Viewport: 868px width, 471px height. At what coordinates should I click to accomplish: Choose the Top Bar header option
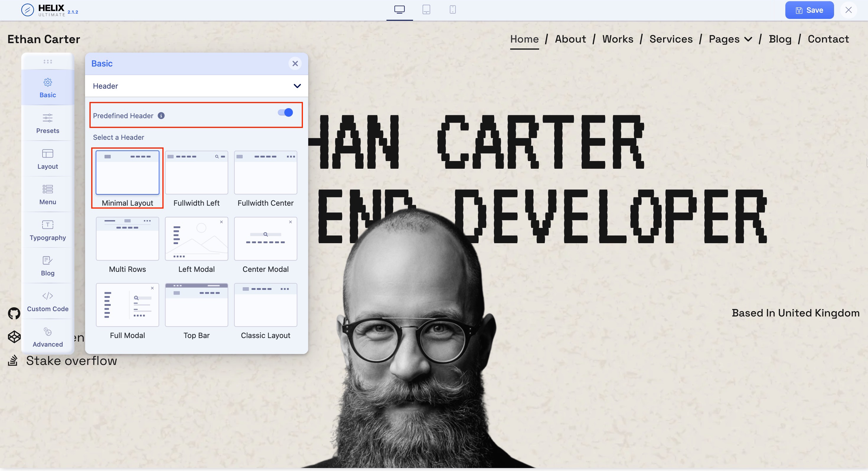pos(196,305)
